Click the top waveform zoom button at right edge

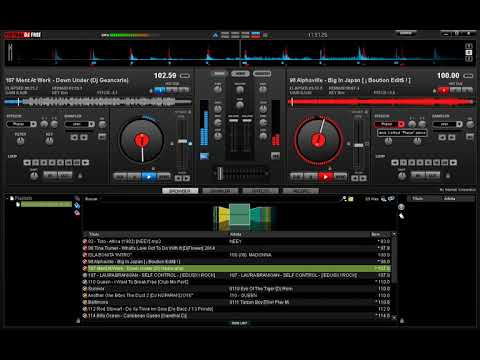tap(469, 46)
